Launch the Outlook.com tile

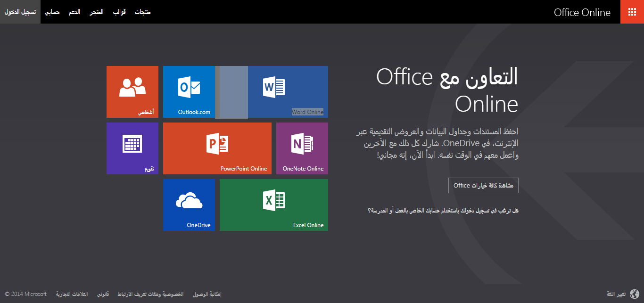(189, 92)
